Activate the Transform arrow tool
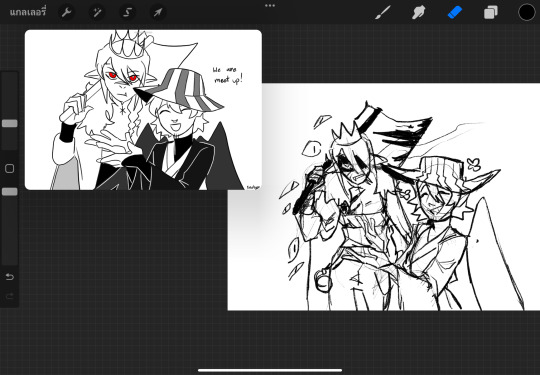The height and width of the screenshot is (375, 540). tap(158, 13)
